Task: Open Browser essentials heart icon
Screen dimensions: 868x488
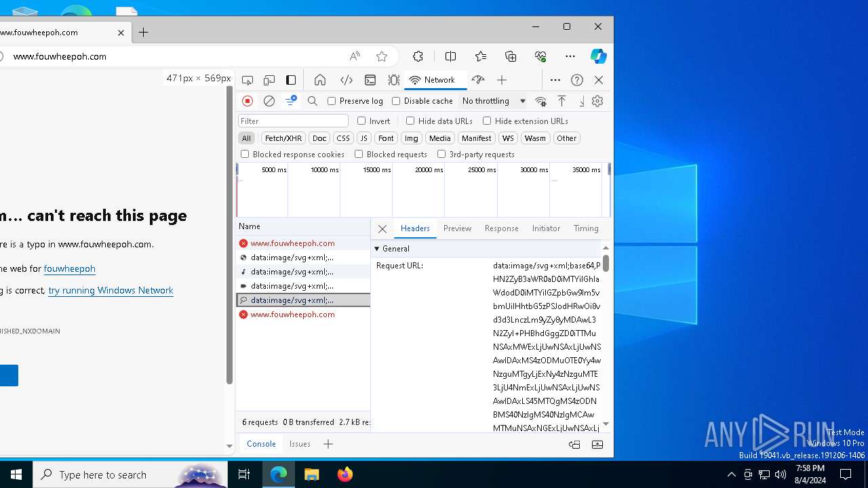Action: click(540, 56)
